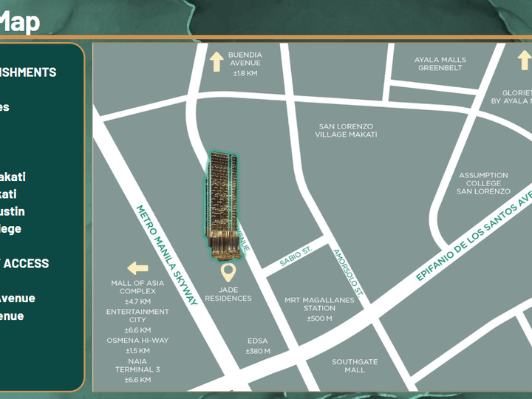This screenshot has height=399, width=532.
Task: Click the 'SABIO ST.' street label
Action: pyautogui.click(x=296, y=256)
